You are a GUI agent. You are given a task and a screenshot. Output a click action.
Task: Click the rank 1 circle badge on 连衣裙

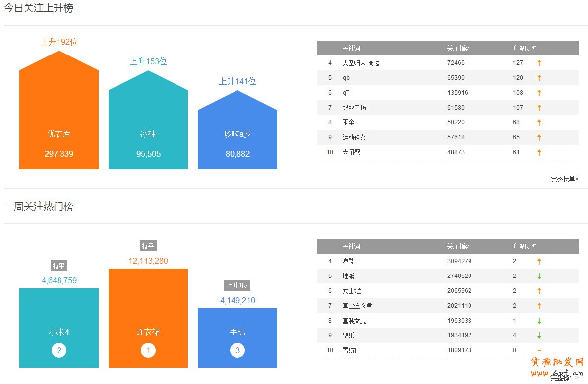pos(148,351)
